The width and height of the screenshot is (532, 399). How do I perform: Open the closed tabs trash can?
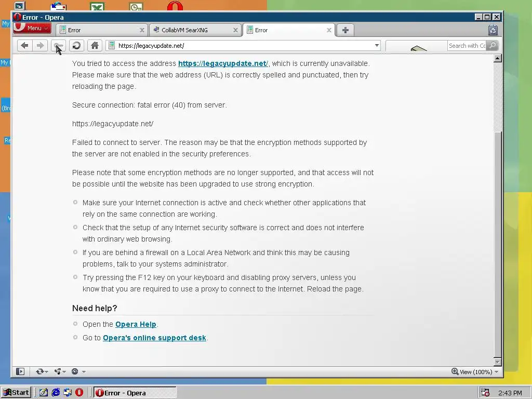[x=493, y=30]
